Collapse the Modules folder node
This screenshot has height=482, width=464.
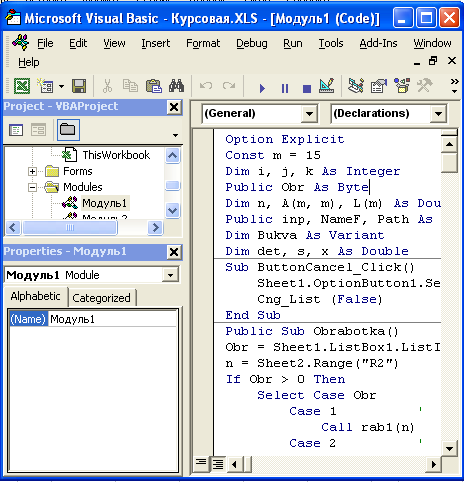[x=32, y=187]
